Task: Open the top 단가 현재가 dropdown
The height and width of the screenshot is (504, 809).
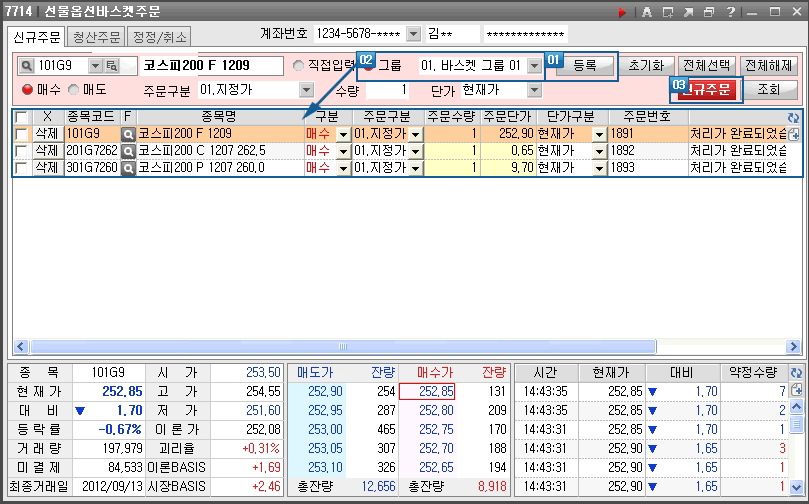Action: [535, 90]
